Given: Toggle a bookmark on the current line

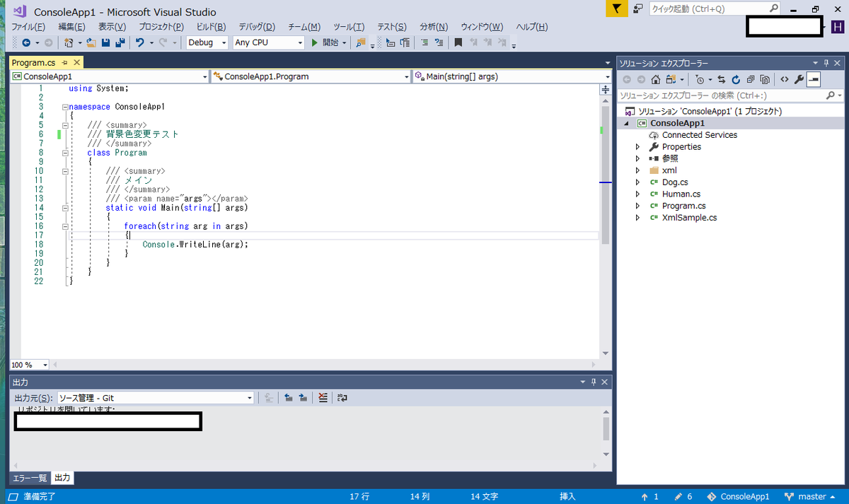Looking at the screenshot, I should click(458, 42).
